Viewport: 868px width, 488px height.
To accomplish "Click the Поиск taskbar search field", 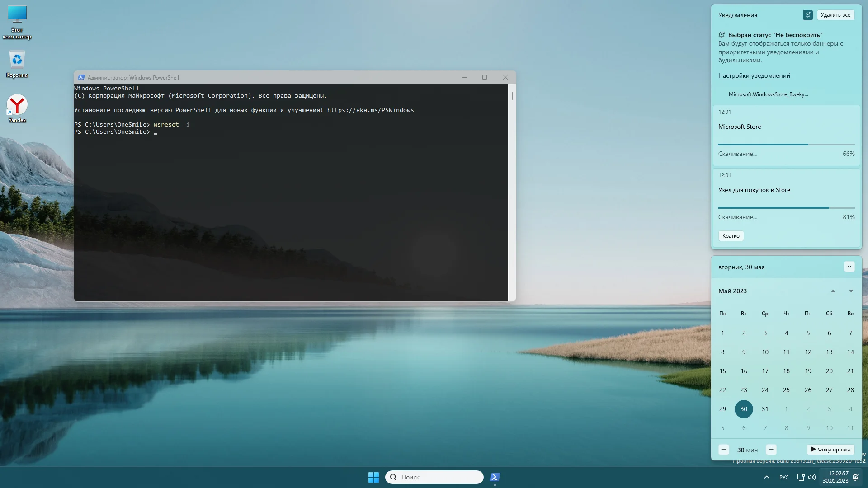I will click(434, 477).
